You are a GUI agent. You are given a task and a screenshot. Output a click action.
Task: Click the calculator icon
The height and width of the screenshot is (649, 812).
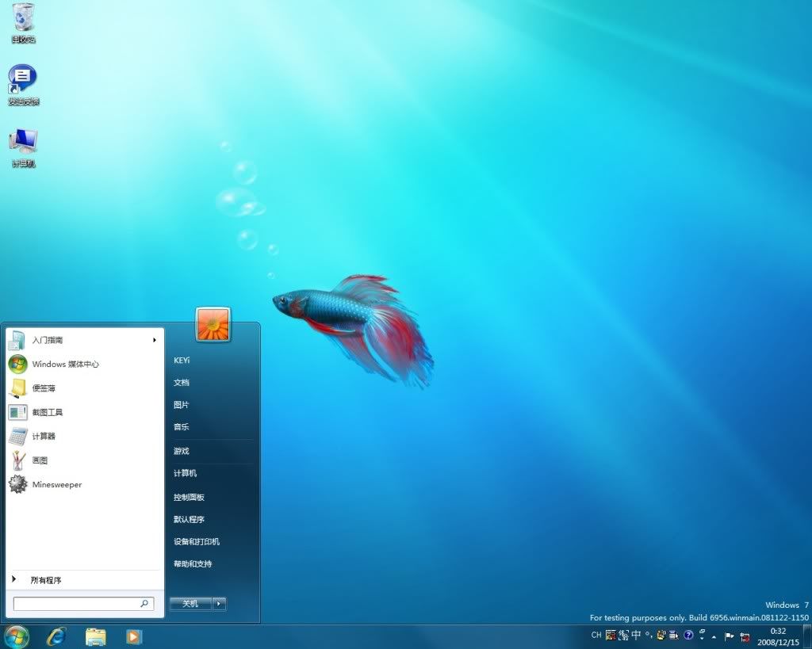click(x=17, y=437)
